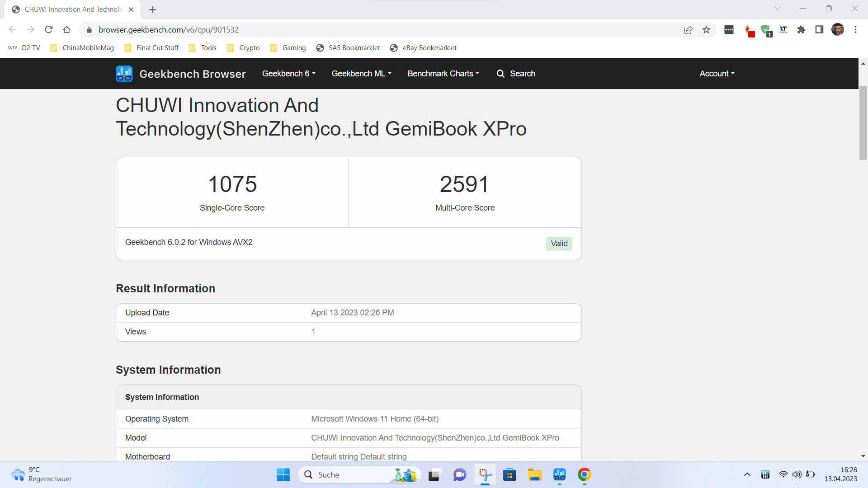Expand the Geekbench 6 dropdown menu
The height and width of the screenshot is (488, 868).
(x=289, y=74)
